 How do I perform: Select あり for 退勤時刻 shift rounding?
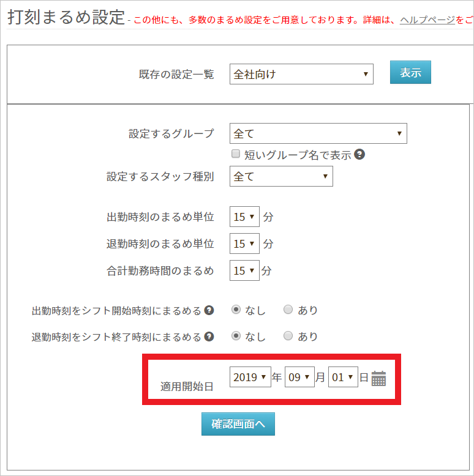pyautogui.click(x=288, y=337)
